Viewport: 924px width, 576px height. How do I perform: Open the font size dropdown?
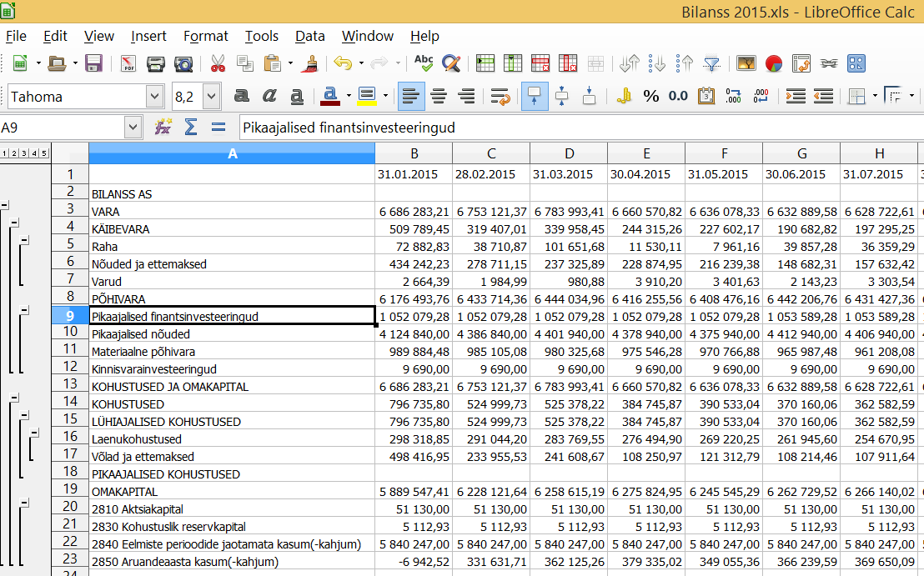(211, 97)
